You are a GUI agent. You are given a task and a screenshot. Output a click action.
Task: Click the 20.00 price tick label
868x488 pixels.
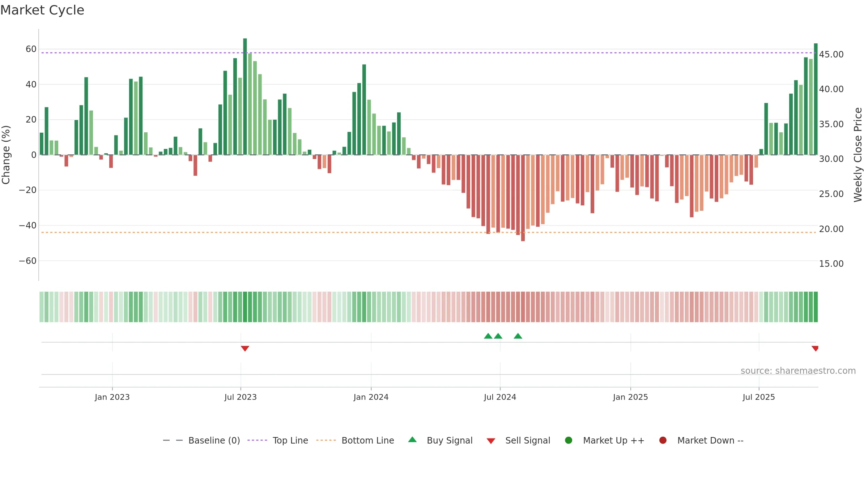coord(831,229)
